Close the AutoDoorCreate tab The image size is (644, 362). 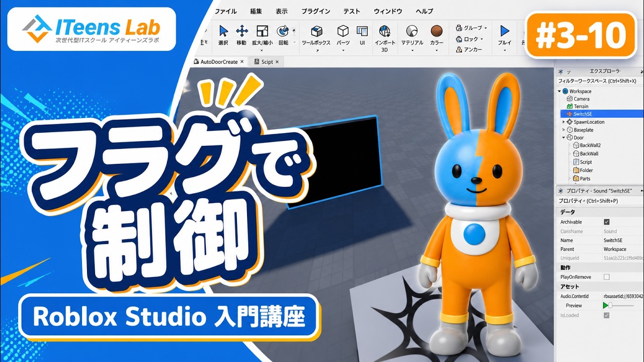click(x=242, y=62)
